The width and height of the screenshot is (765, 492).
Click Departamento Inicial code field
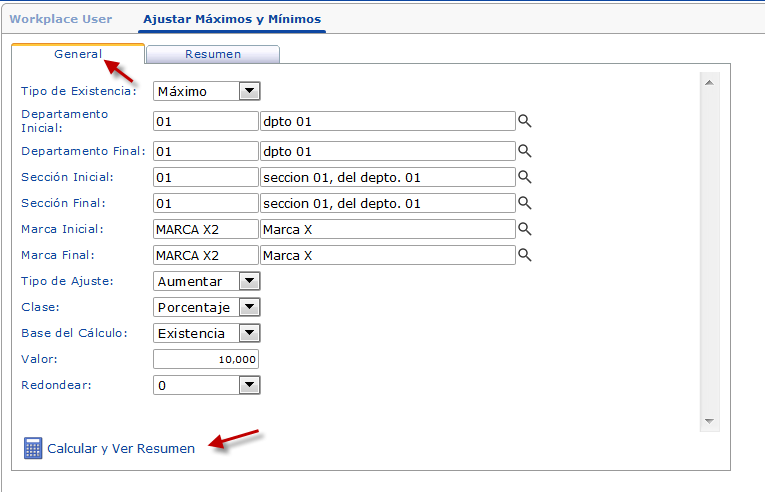coord(206,121)
